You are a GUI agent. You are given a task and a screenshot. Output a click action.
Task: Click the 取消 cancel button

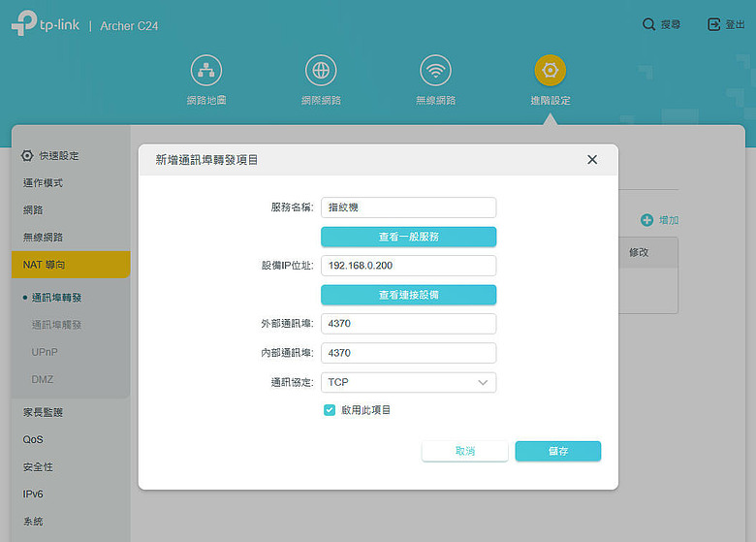coord(465,452)
